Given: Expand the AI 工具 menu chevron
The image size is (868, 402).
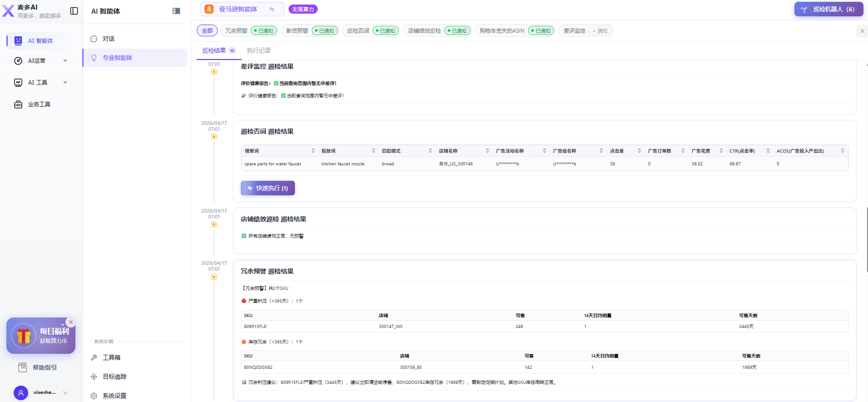Looking at the screenshot, I should click(x=65, y=83).
